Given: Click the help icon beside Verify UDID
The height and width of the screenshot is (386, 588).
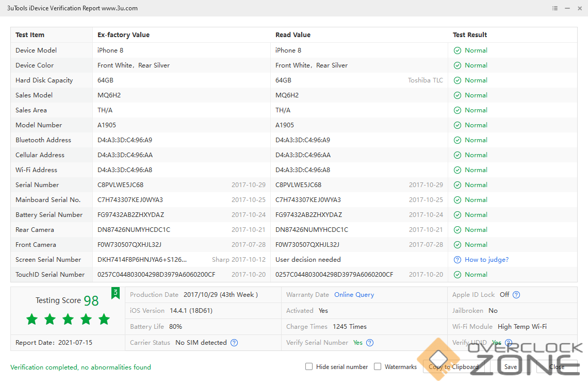Looking at the screenshot, I should tap(509, 343).
